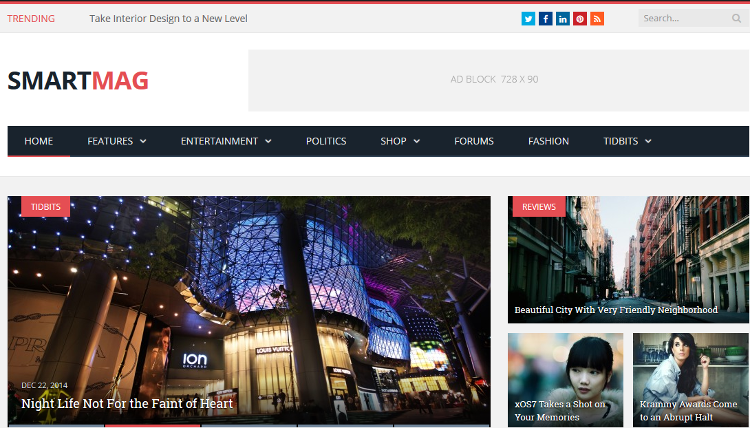Open the Shop menu item
The width and height of the screenshot is (750, 428).
click(393, 141)
